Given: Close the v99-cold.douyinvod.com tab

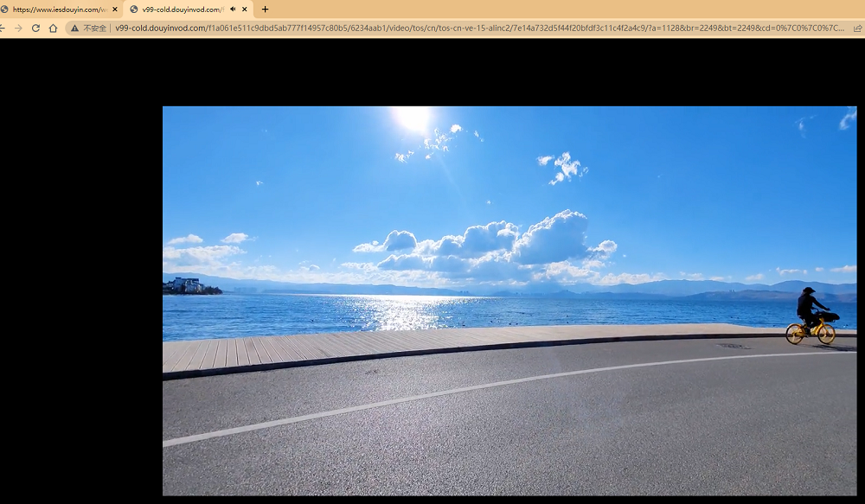Looking at the screenshot, I should pyautogui.click(x=245, y=10).
